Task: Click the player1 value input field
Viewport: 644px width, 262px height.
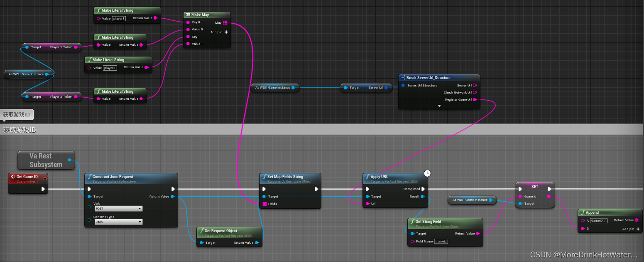Action: [118, 18]
